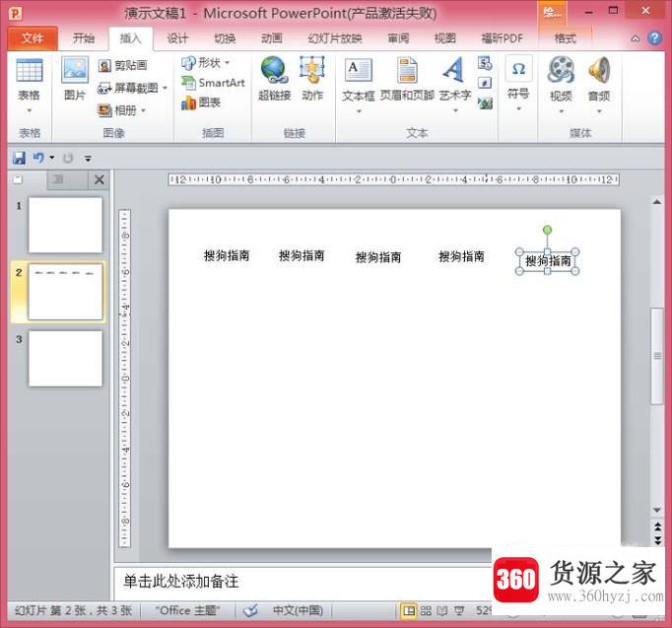
Task: Expand the 形状 dropdown arrow
Action: tap(228, 63)
